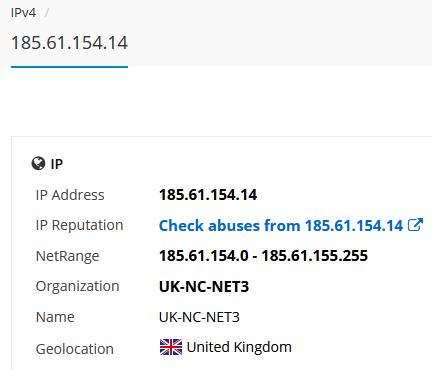432x370 pixels.
Task: Click the Name value UK-NC-NET3
Action: point(199,317)
